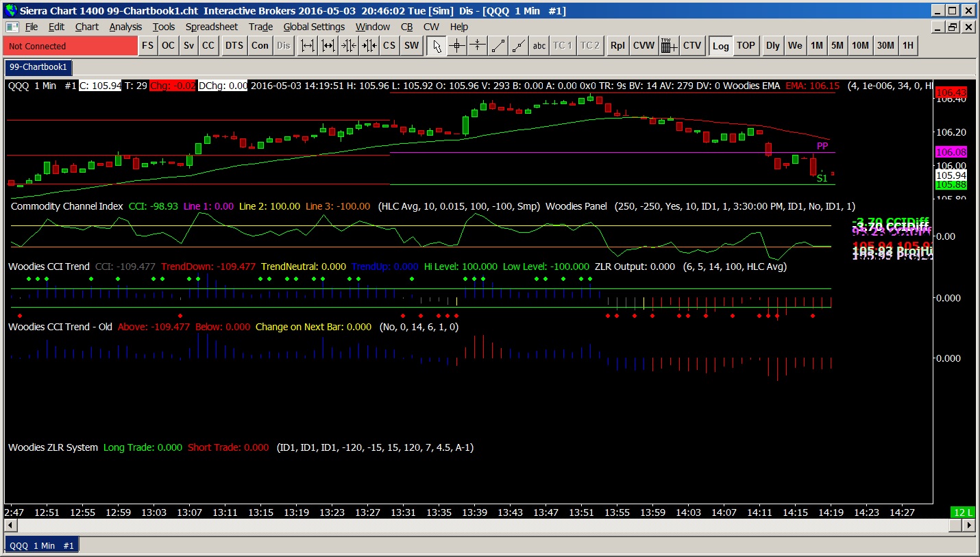Select the ray drawing tool
The width and height of the screenshot is (980, 557).
(519, 46)
